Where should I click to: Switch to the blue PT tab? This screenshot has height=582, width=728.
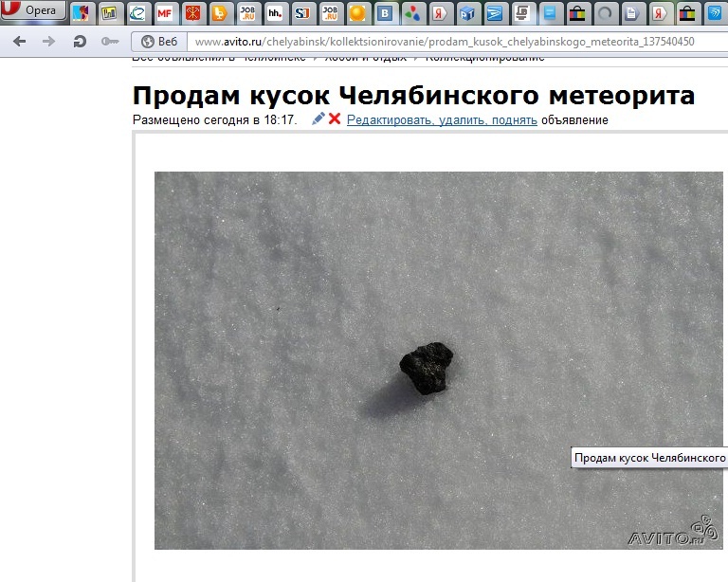[467, 13]
